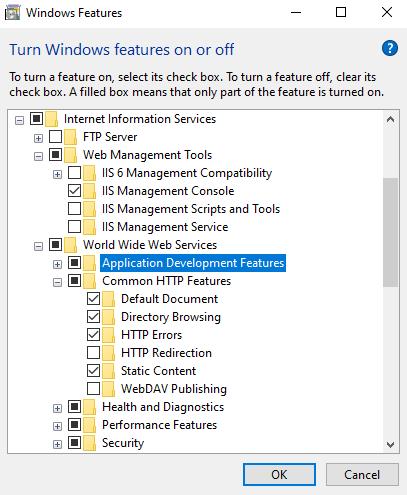Check the WebDAV Publishing box
Screen dimensions: 407x495
point(93,388)
